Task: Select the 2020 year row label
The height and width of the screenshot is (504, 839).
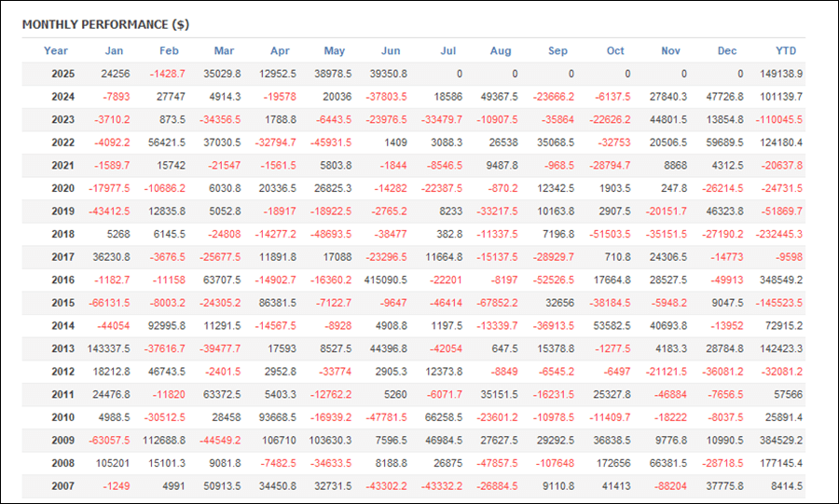Action: click(x=63, y=189)
